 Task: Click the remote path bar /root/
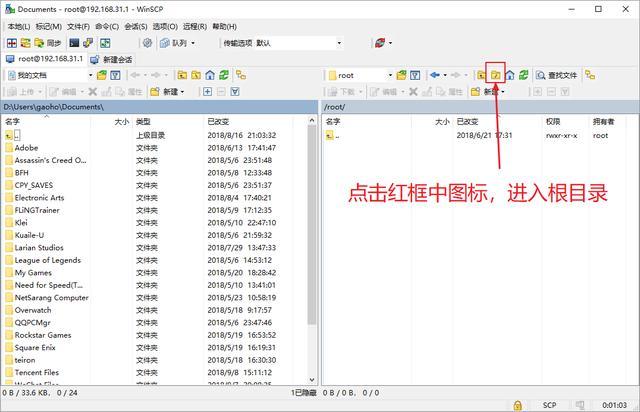[480, 107]
